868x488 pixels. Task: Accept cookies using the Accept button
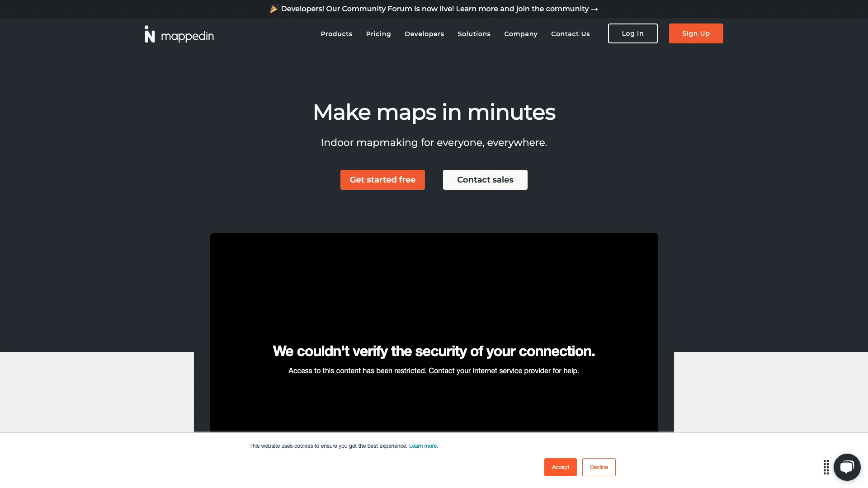tap(561, 467)
